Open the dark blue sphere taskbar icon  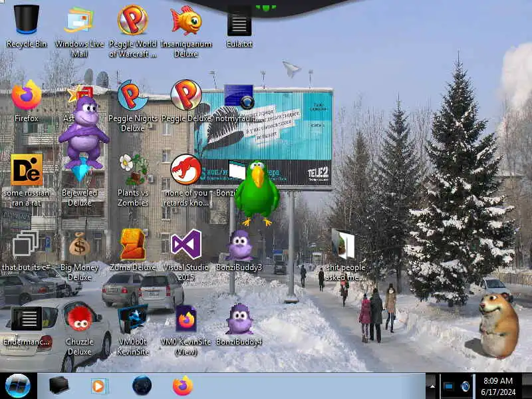[142, 386]
